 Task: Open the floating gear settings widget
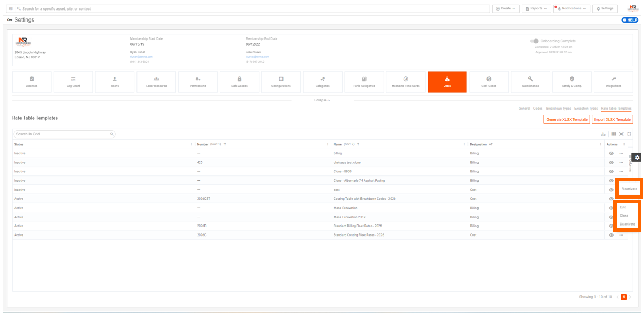pos(637,158)
